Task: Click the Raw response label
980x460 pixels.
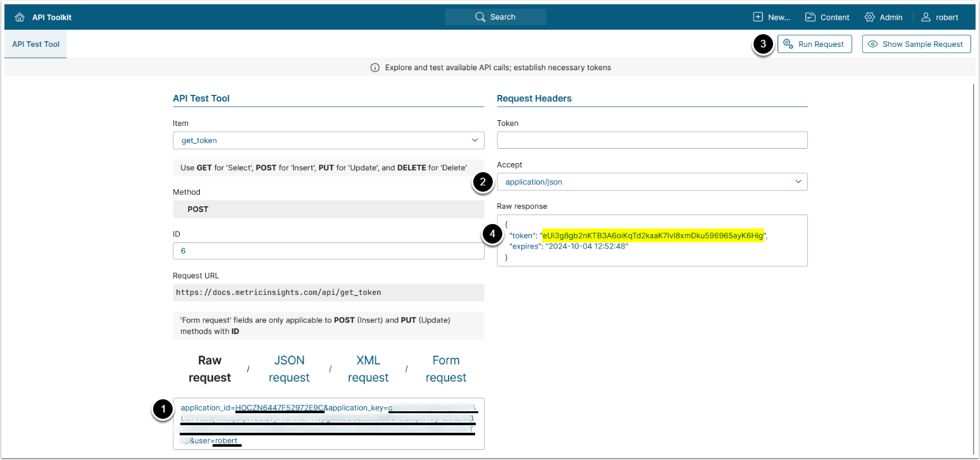Action: coord(522,206)
